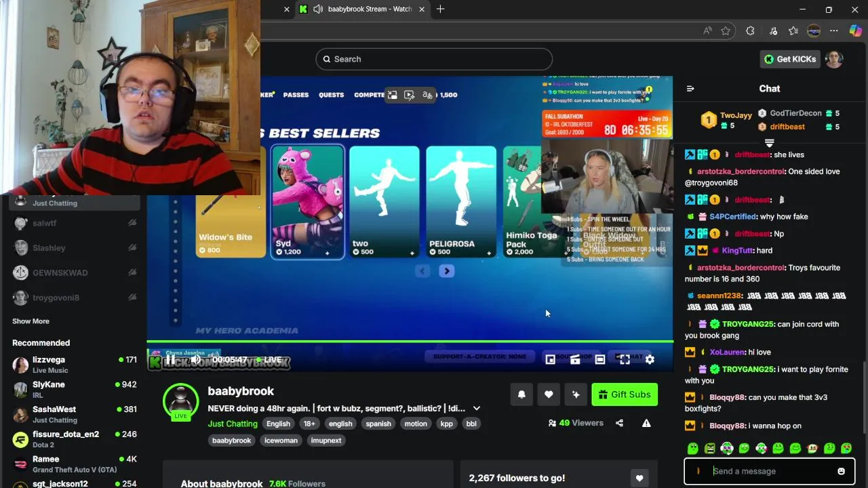
Task: Add this page to favorites with the star
Action: tap(726, 30)
